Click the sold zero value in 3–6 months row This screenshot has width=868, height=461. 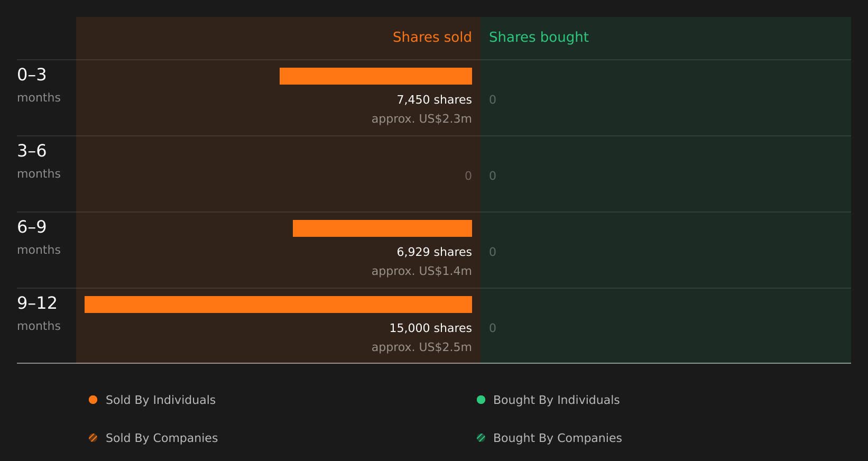pyautogui.click(x=468, y=176)
